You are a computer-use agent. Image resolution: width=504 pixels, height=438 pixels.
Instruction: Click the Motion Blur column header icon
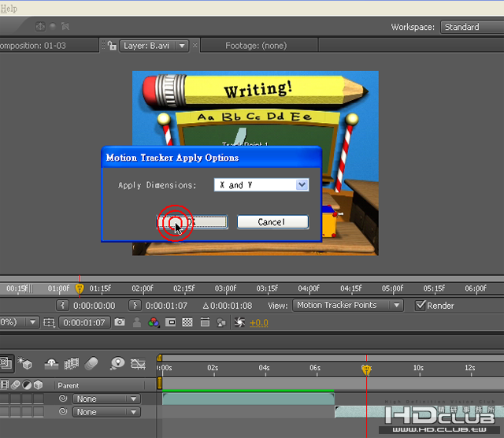16,385
